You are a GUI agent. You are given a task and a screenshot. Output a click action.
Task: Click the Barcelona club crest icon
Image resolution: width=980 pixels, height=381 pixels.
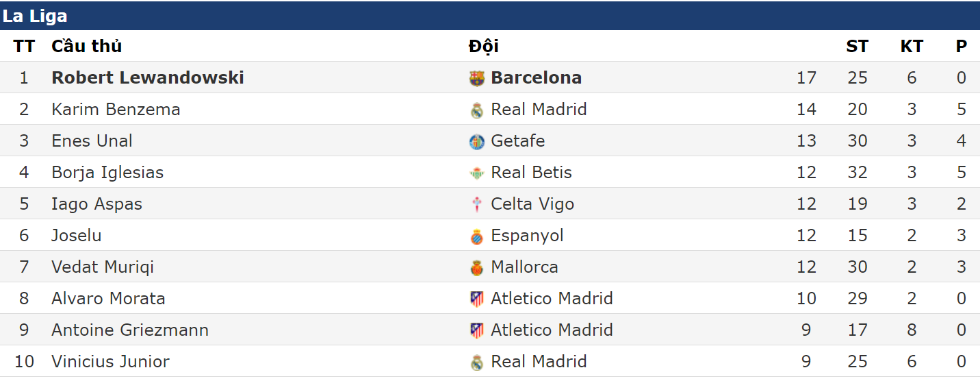[476, 78]
